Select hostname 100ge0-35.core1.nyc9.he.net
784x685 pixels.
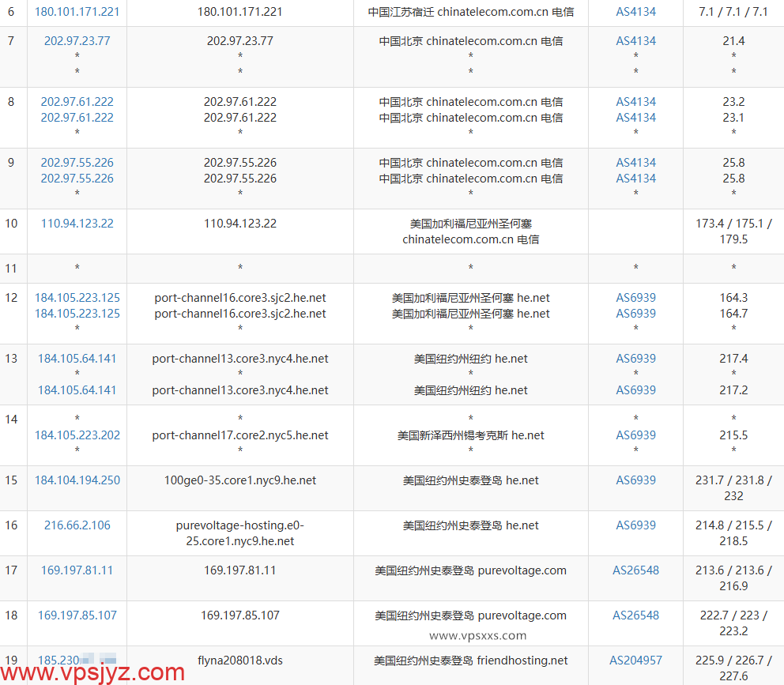coord(240,480)
